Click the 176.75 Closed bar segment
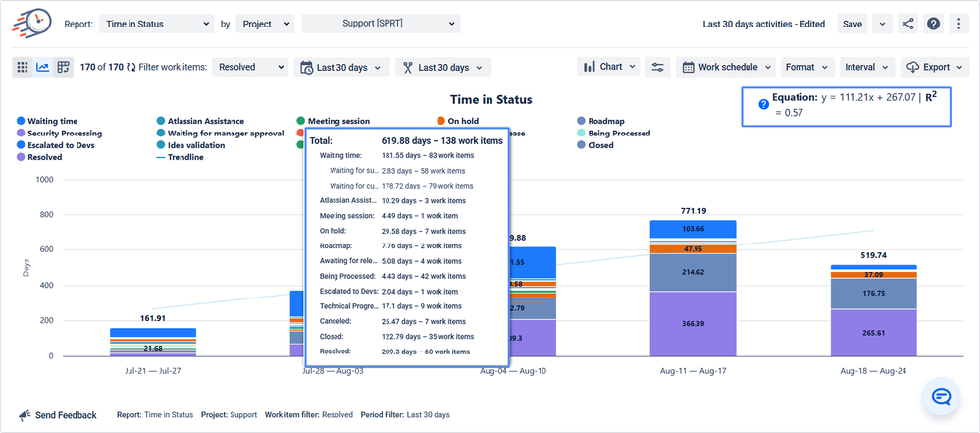Screen dimensions: 980x433 click(874, 294)
